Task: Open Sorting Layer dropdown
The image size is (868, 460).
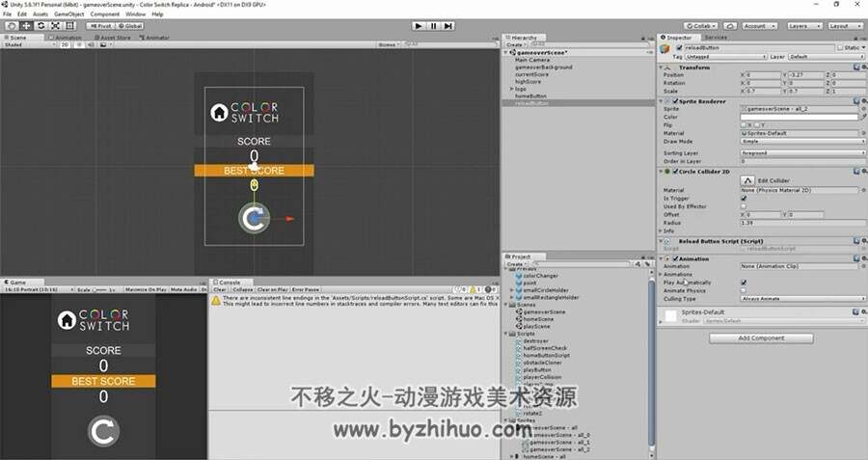Action: (x=803, y=152)
